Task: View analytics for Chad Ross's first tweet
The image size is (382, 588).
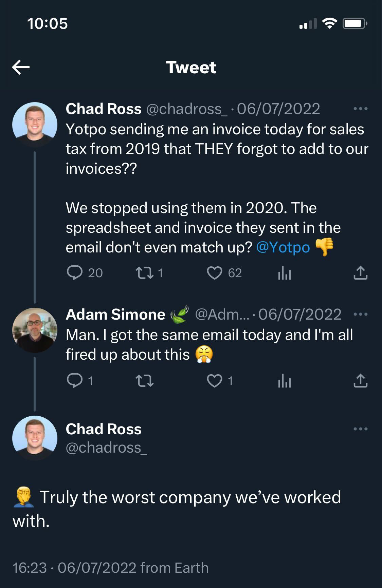Action: [x=285, y=273]
